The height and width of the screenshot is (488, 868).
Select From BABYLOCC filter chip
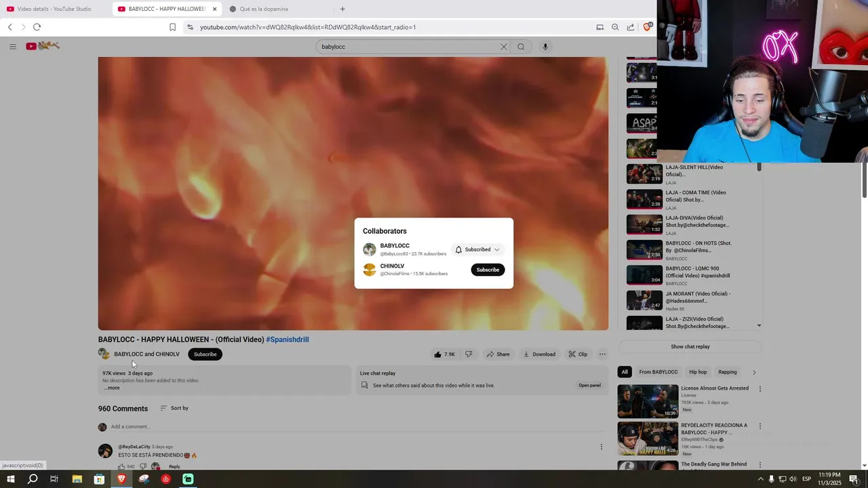point(658,372)
